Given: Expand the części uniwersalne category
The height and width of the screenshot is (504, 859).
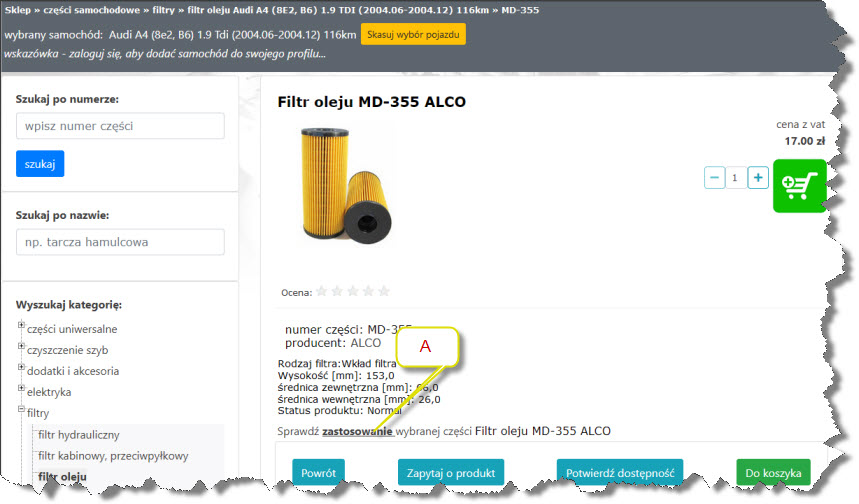Looking at the screenshot, I should [21, 325].
